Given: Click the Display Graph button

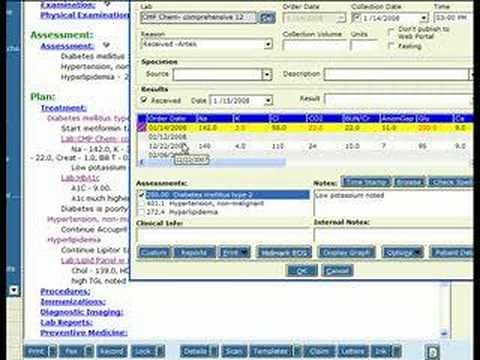Looking at the screenshot, I should click(x=347, y=253).
